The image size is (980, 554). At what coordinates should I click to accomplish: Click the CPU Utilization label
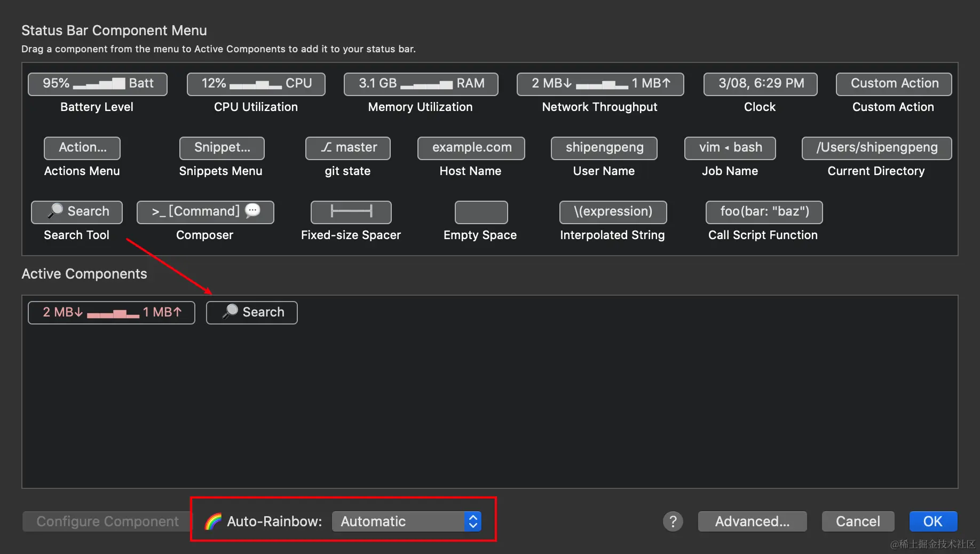point(256,107)
